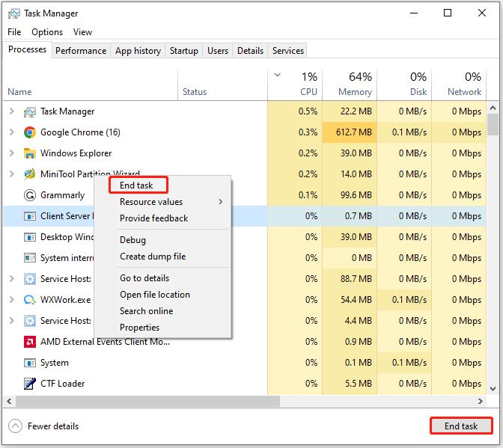The height and width of the screenshot is (448, 503).
Task: Click the vertical scrollbar down arrow
Action: [493, 389]
